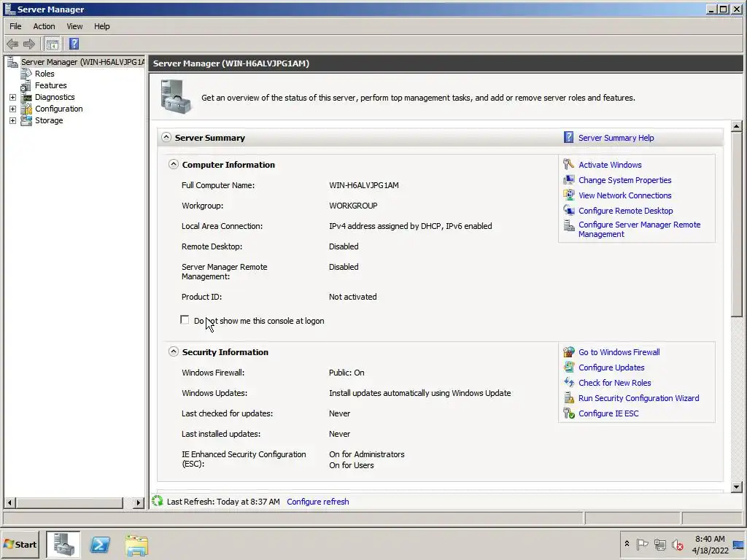Click the Configure IE ESC icon
The image size is (747, 560).
click(569, 413)
